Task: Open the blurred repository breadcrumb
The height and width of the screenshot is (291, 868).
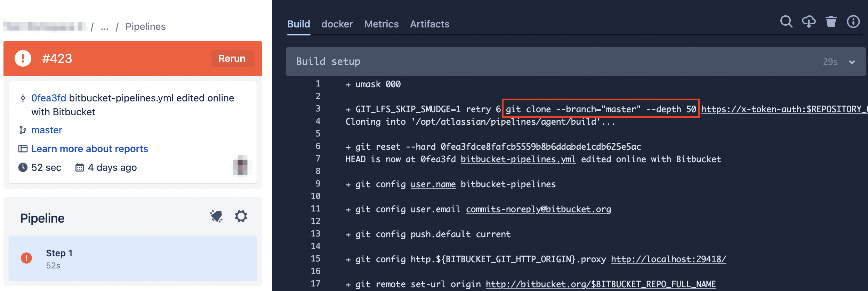Action: click(x=45, y=26)
